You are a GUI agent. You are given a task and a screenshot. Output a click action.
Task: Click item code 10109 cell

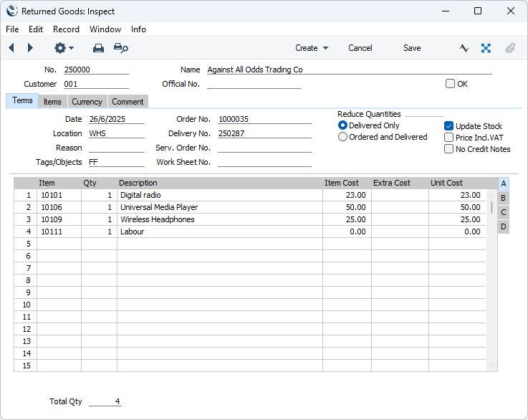(x=59, y=219)
